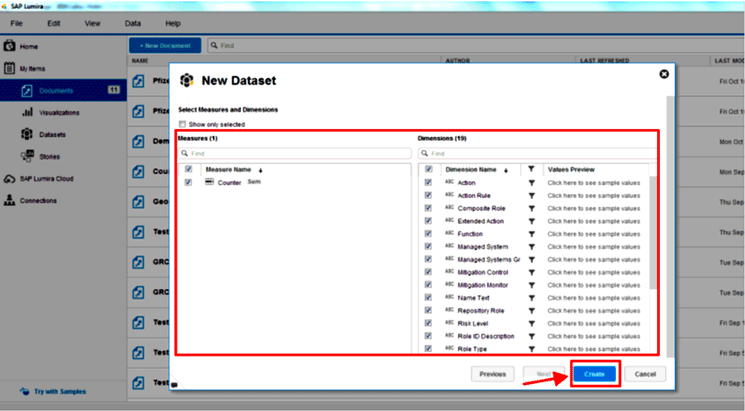Go back with the Previous button
745x411 pixels.
click(492, 374)
